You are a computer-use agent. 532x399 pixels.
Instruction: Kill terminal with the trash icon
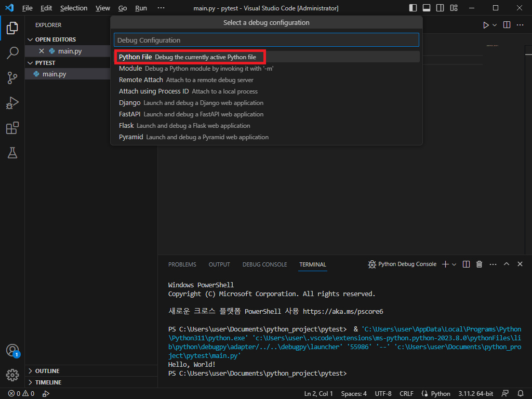[479, 264]
